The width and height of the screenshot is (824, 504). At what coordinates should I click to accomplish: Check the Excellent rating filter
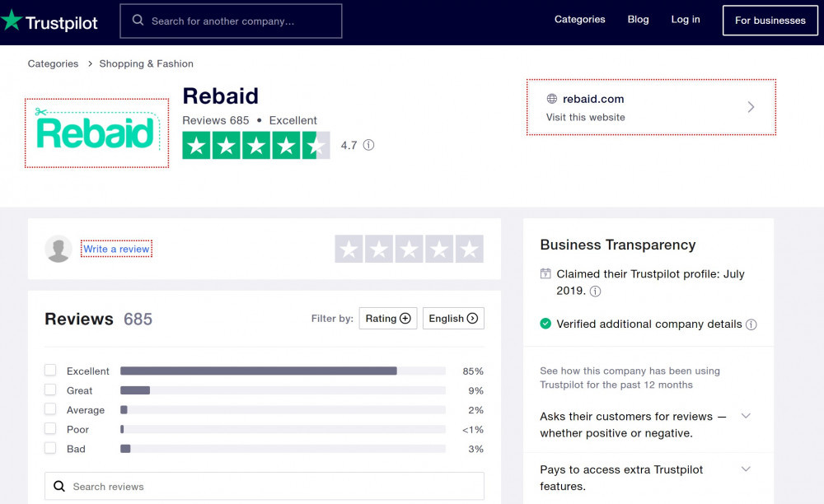50,370
